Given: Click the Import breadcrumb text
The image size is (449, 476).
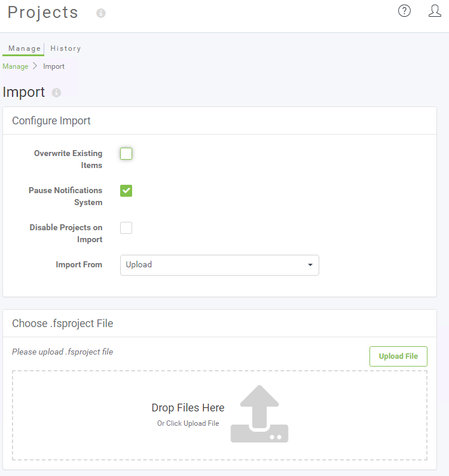Looking at the screenshot, I should point(54,66).
